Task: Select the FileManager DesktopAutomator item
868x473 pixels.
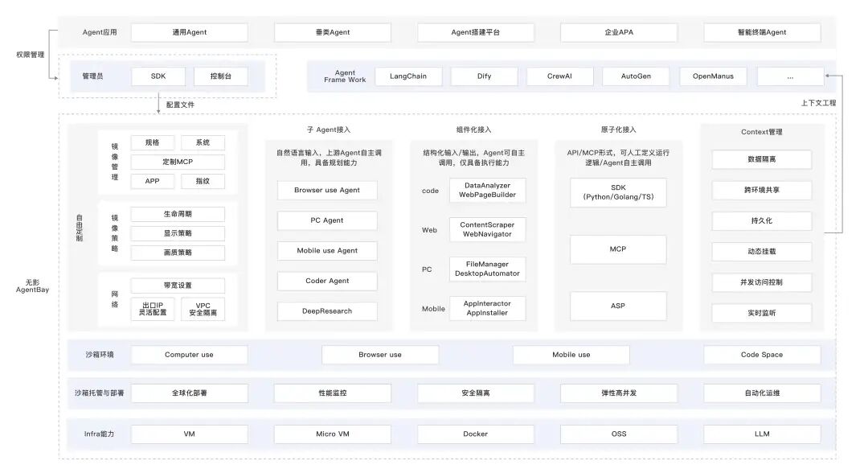Action: (x=489, y=269)
